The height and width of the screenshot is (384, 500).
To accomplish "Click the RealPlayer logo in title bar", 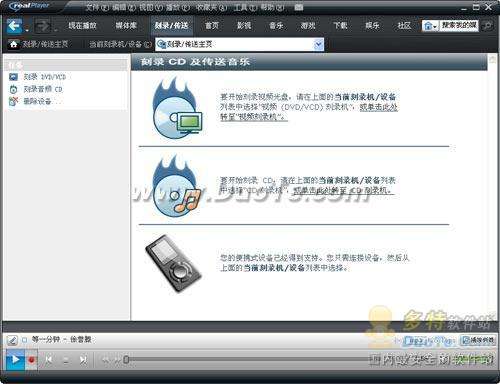I will [29, 6].
